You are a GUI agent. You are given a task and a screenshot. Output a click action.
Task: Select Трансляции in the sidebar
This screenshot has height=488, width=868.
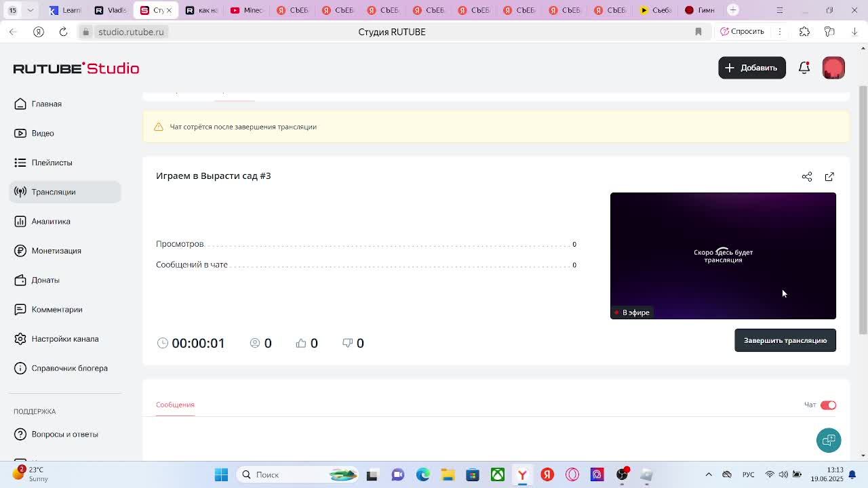(65, 192)
